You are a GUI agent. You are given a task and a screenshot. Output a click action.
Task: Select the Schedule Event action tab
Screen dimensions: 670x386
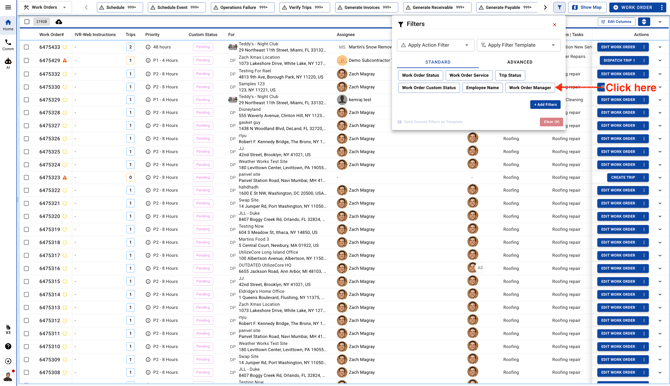(176, 7)
